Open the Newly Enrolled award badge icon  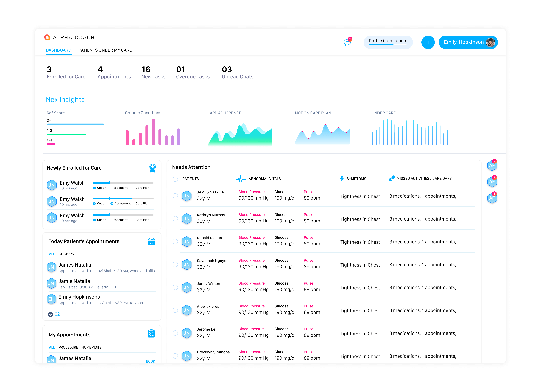click(152, 168)
